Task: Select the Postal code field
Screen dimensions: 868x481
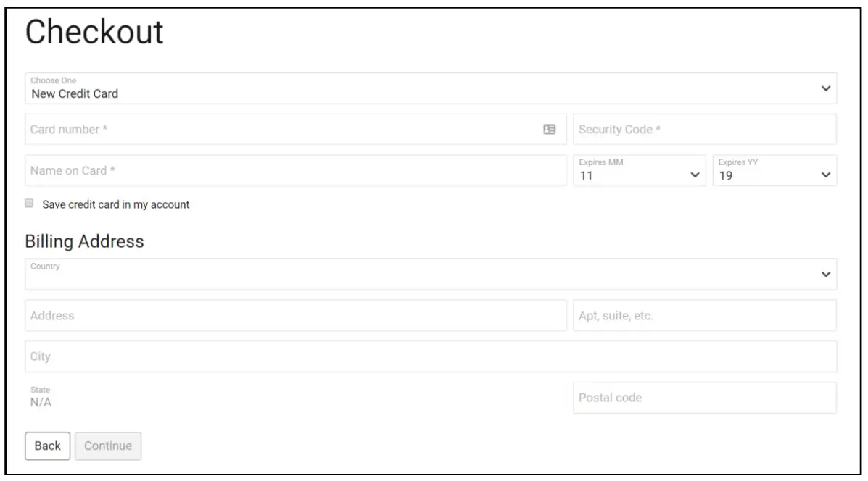Action: (704, 398)
